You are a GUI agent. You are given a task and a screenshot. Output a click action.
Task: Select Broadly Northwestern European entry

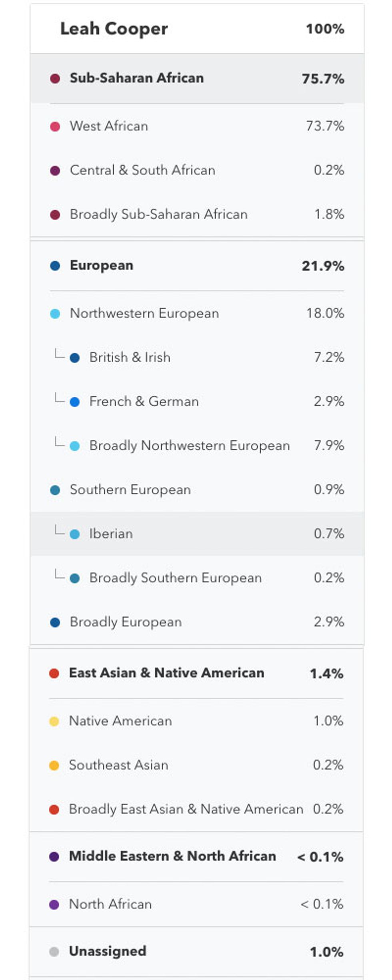pyautogui.click(x=197, y=446)
